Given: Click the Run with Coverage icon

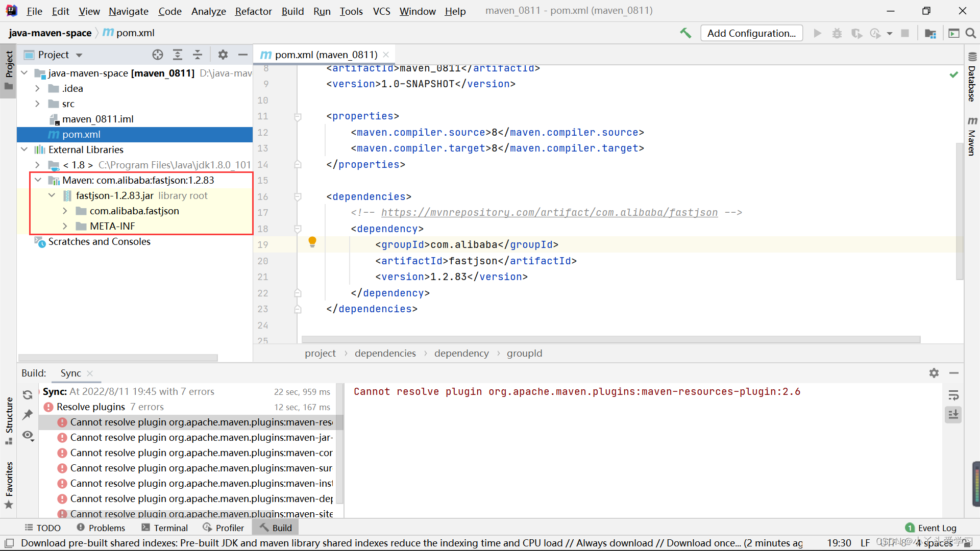Looking at the screenshot, I should point(856,33).
